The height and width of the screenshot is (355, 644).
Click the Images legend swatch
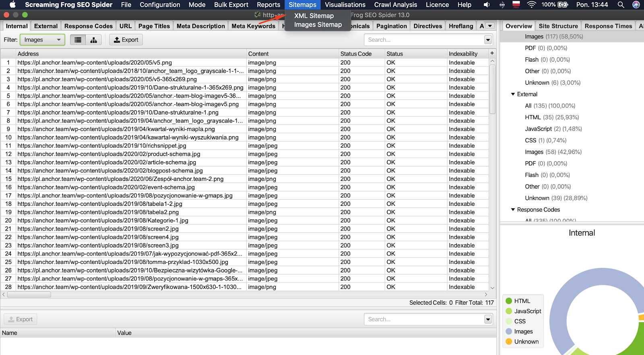click(509, 332)
